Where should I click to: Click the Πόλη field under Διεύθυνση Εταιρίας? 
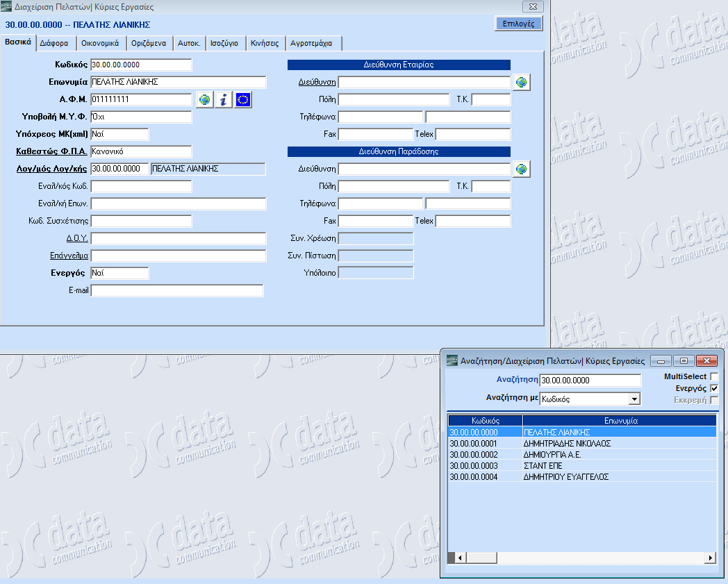394,99
